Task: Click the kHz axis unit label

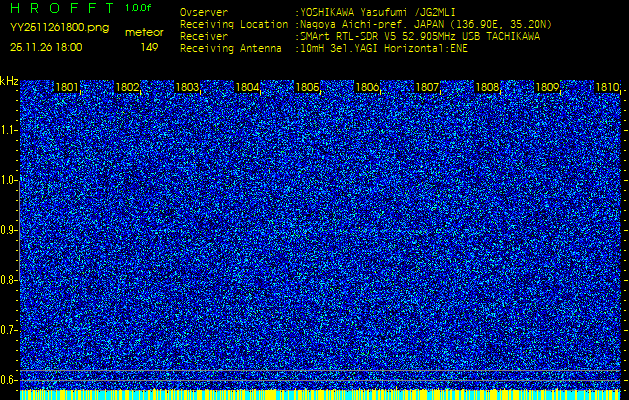Action: tap(9, 81)
